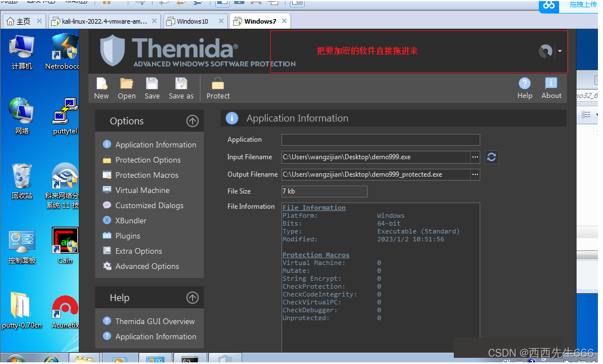This screenshot has width=603, height=364.
Task: Reload the input file with the refresh icon
Action: click(x=492, y=157)
